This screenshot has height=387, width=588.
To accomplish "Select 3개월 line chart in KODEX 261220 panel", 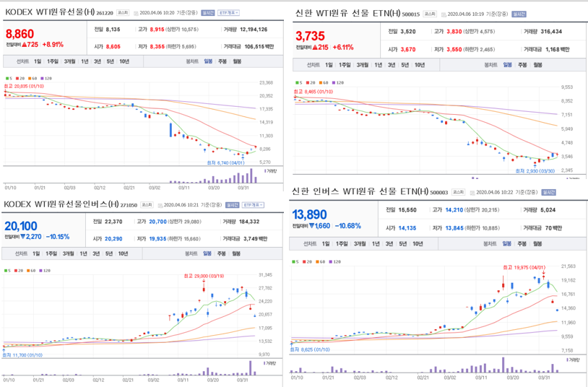I will (x=70, y=61).
